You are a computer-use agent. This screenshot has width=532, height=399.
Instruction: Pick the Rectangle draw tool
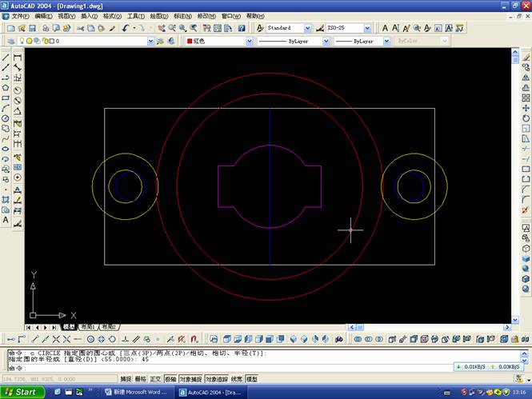click(x=6, y=98)
